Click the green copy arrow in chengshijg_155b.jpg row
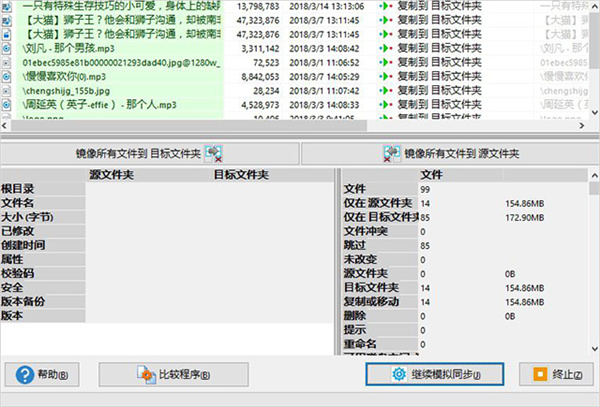The width and height of the screenshot is (600, 407). [x=386, y=91]
